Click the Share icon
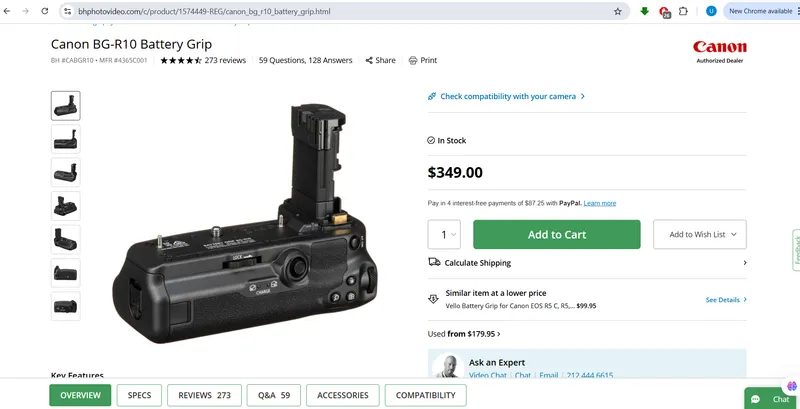Image resolution: width=800 pixels, height=409 pixels. click(369, 60)
